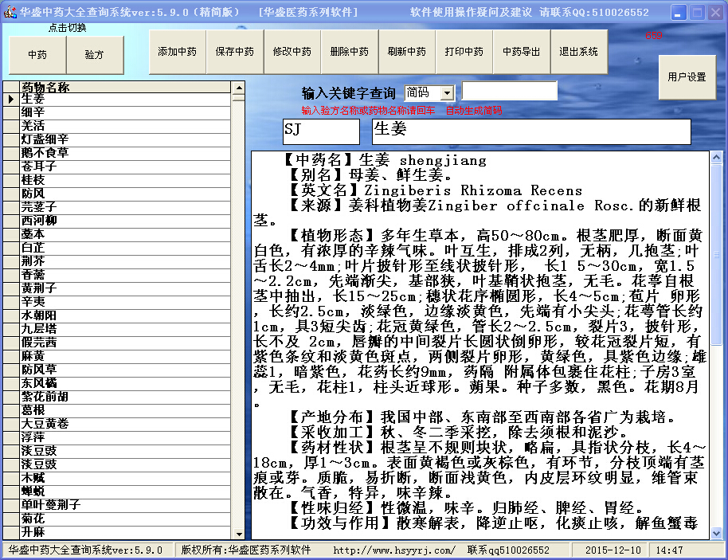The height and width of the screenshot is (560, 728).
Task: Select 葛根 in the drug list
Action: 125,410
